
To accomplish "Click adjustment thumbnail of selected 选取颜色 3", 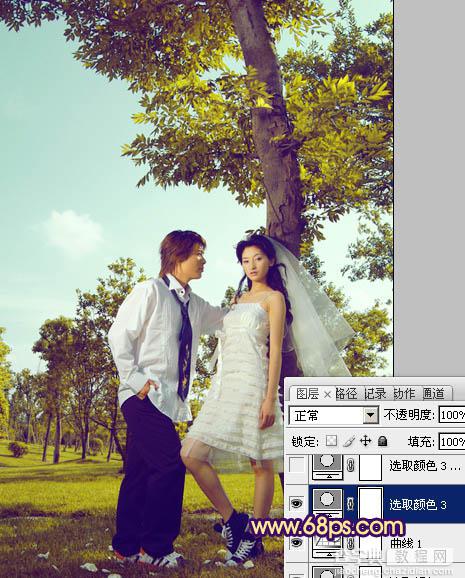I will (x=327, y=504).
